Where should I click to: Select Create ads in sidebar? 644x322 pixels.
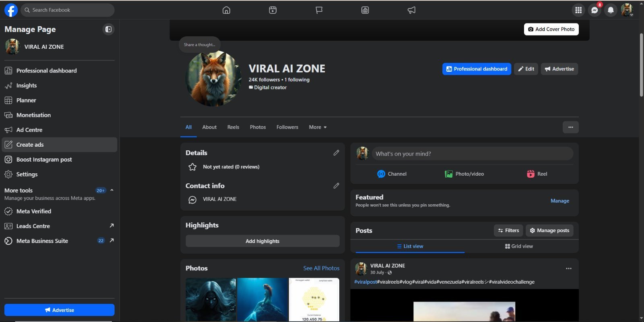(x=60, y=145)
